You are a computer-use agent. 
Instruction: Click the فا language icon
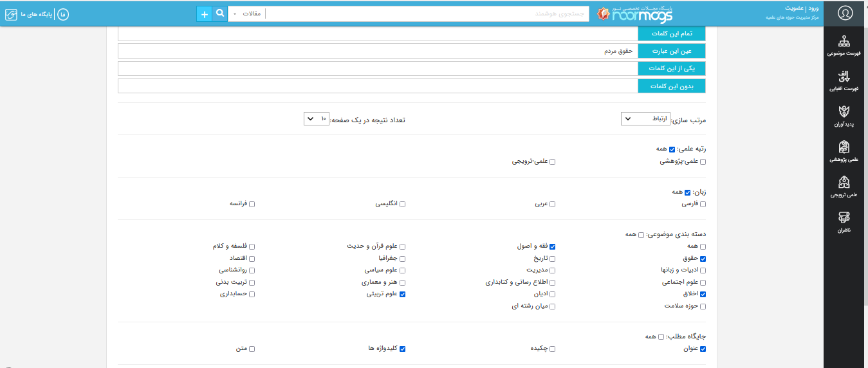(63, 14)
